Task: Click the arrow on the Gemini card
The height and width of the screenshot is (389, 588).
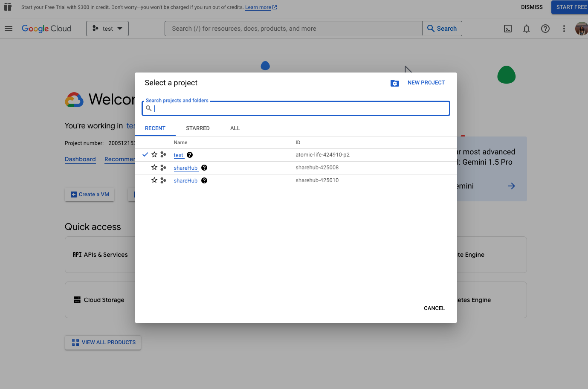Action: click(512, 186)
